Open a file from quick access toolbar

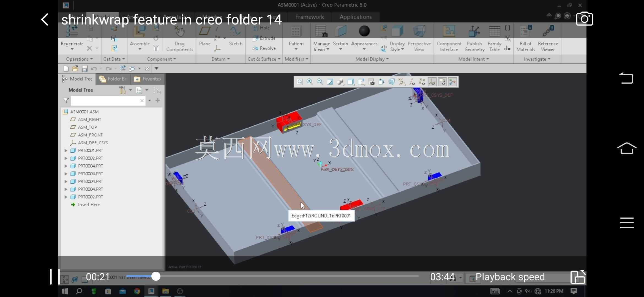[x=75, y=68]
